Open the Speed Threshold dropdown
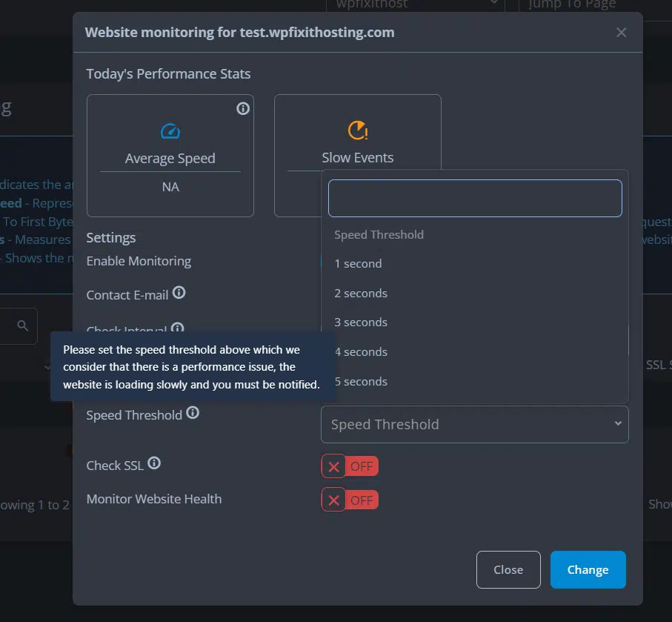The width and height of the screenshot is (672, 622). [474, 424]
